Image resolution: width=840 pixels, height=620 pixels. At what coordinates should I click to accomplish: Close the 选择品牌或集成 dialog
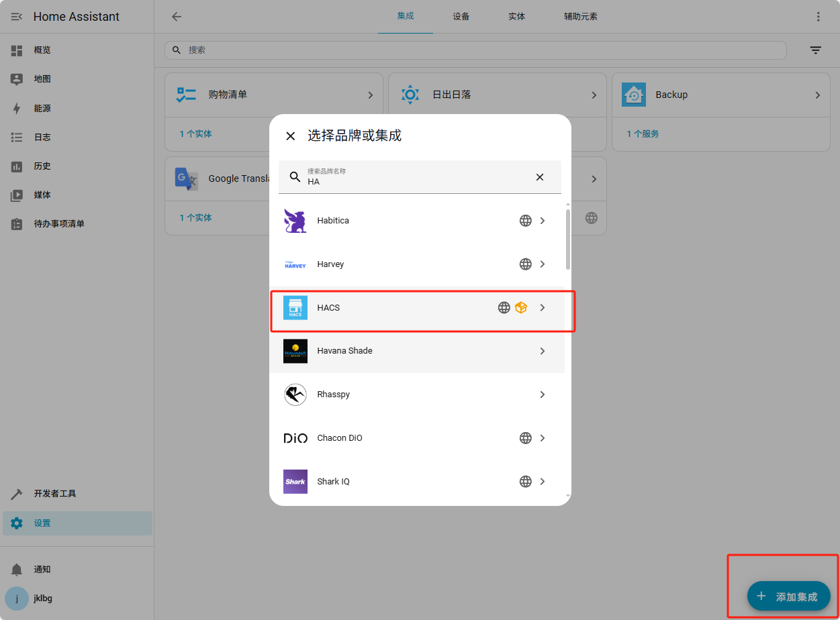(x=291, y=136)
